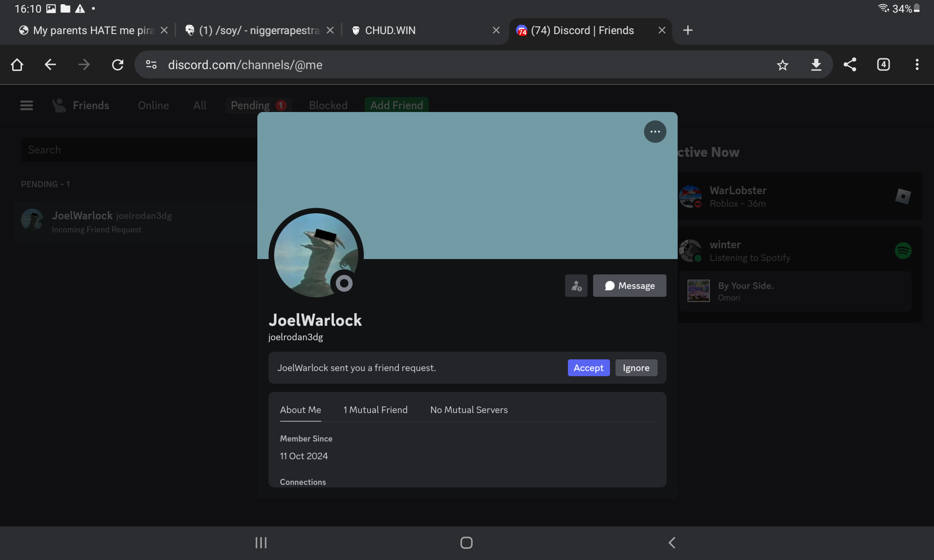The height and width of the screenshot is (560, 934).
Task: Click the download icon in address bar
Action: 816,65
